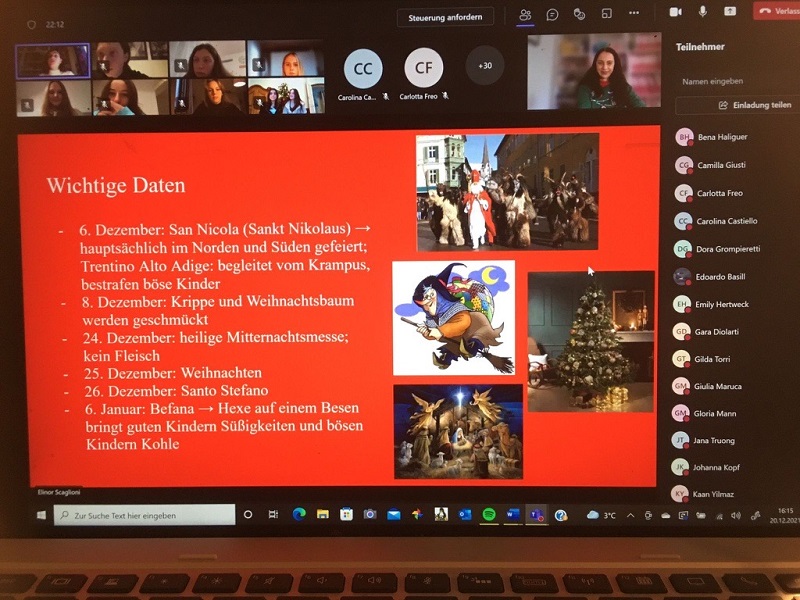
Task: Open the meeting chat icon
Action: click(552, 14)
